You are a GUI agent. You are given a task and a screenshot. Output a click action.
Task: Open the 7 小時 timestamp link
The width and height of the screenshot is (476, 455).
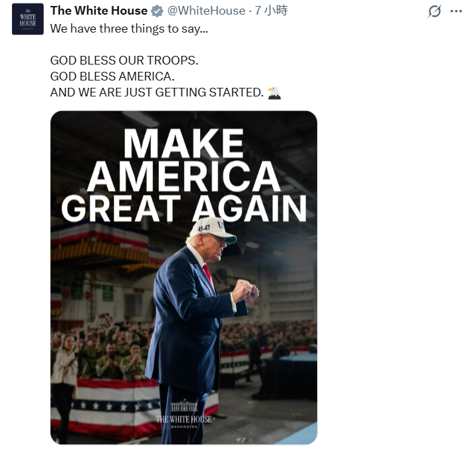coord(271,11)
